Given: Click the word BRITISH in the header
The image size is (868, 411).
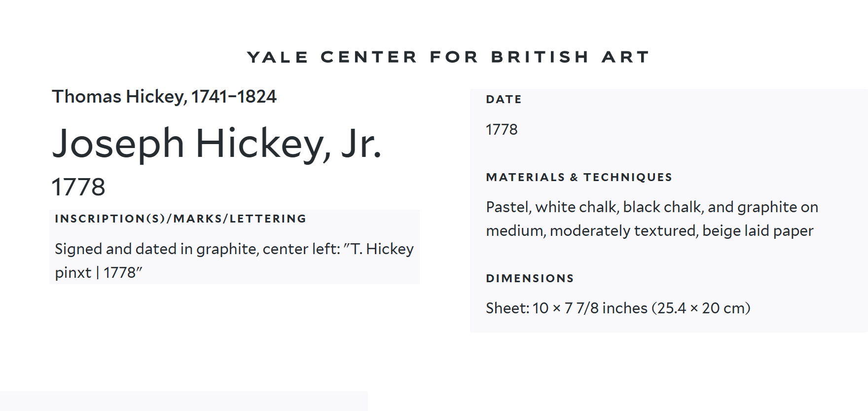Looking at the screenshot, I should pyautogui.click(x=540, y=57).
